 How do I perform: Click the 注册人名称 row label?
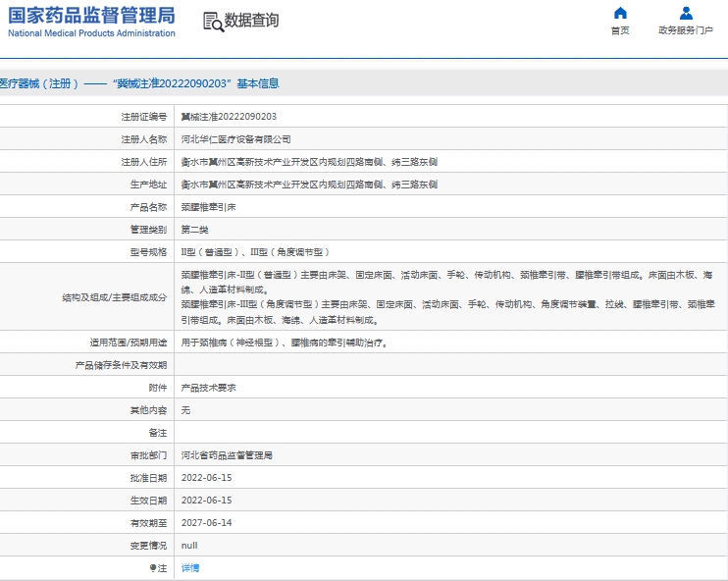click(x=144, y=139)
